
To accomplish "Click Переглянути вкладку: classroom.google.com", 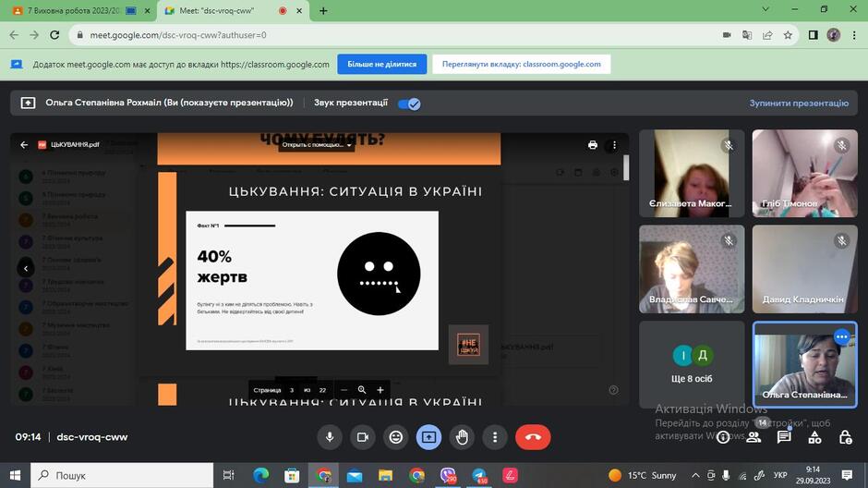I will click(522, 65).
